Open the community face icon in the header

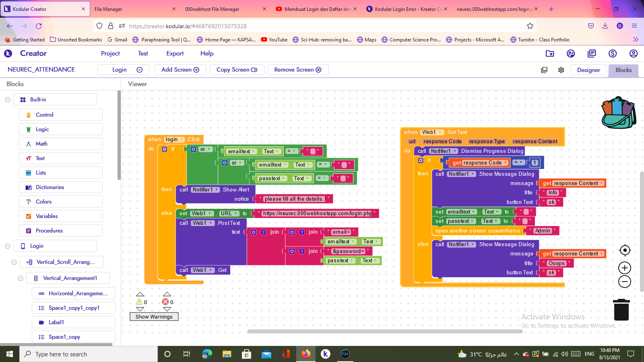point(571,53)
